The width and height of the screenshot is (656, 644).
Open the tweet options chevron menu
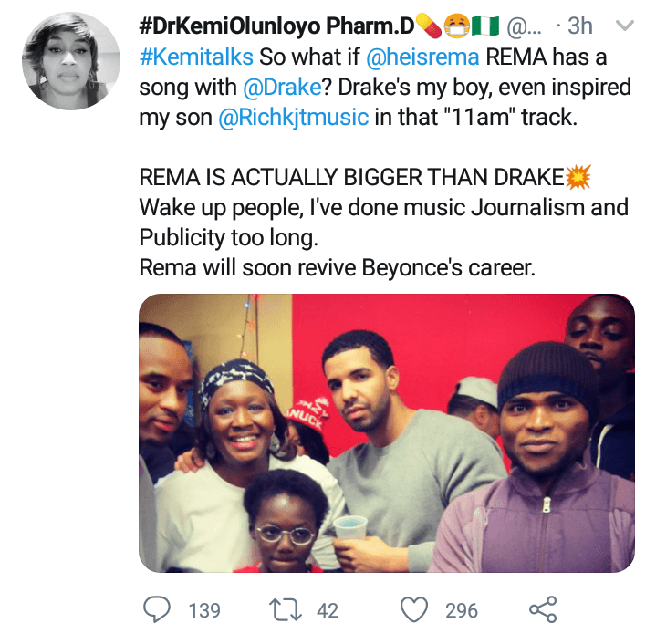[x=626, y=26]
